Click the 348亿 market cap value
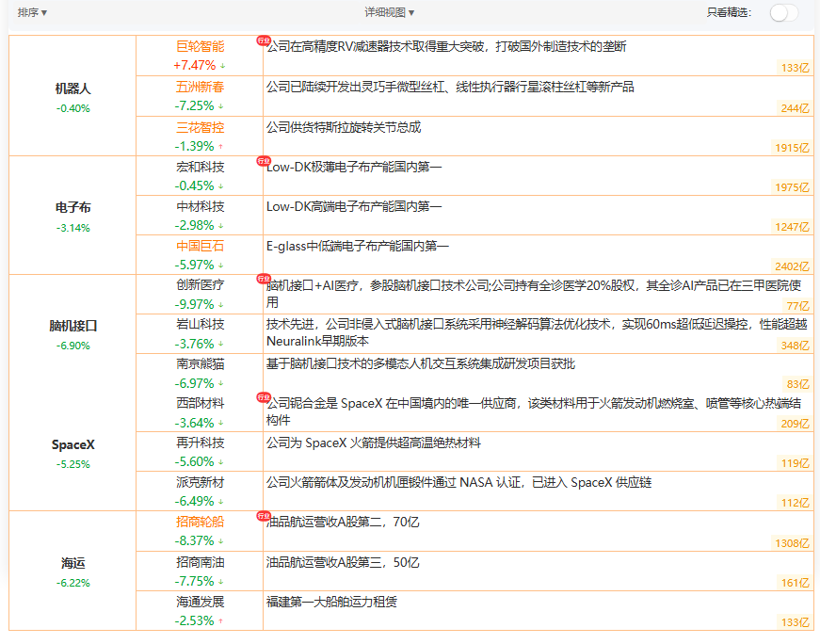This screenshot has width=820, height=644. pos(795,346)
